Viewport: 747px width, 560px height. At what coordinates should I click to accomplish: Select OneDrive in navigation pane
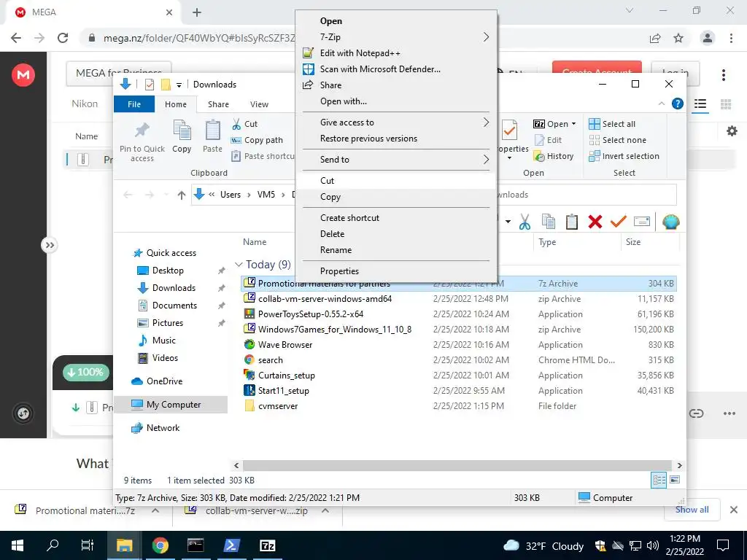(x=164, y=381)
